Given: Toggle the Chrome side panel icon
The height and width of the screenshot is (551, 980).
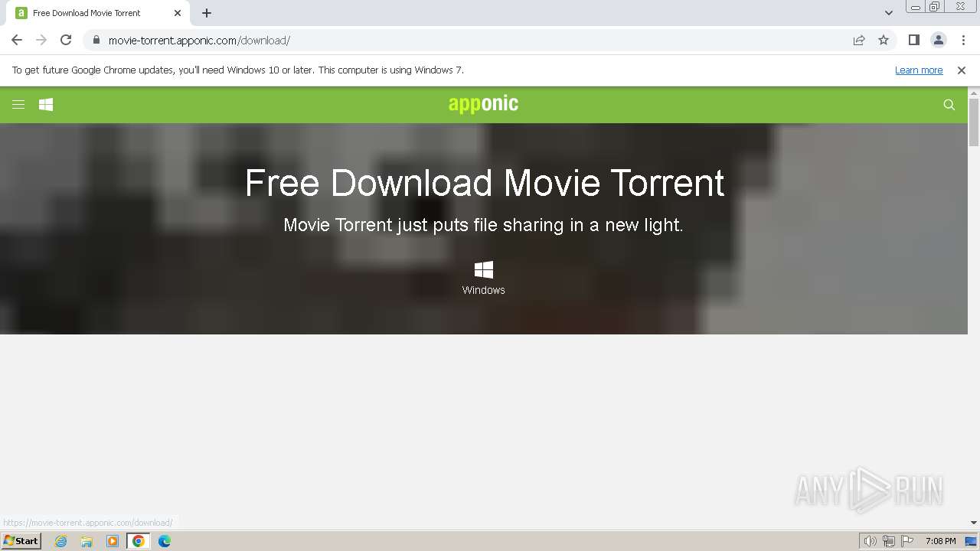Looking at the screenshot, I should (913, 40).
